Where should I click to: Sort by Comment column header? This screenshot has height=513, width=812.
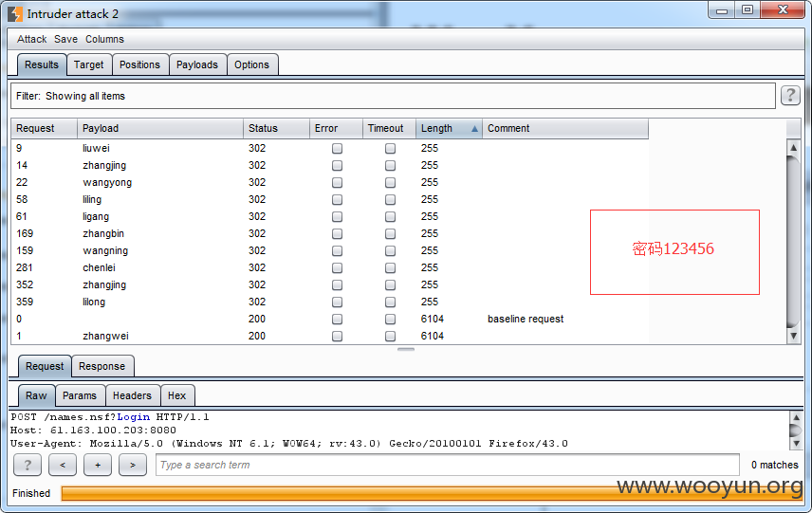click(x=565, y=128)
